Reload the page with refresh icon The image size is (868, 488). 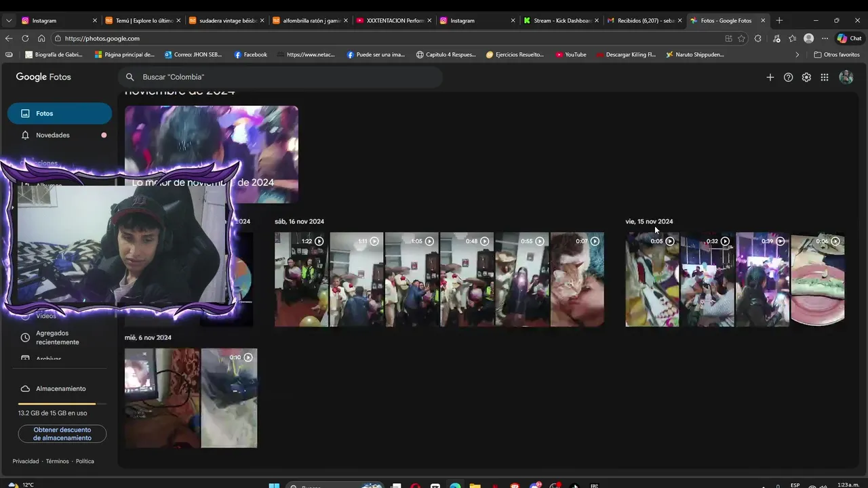coord(25,39)
